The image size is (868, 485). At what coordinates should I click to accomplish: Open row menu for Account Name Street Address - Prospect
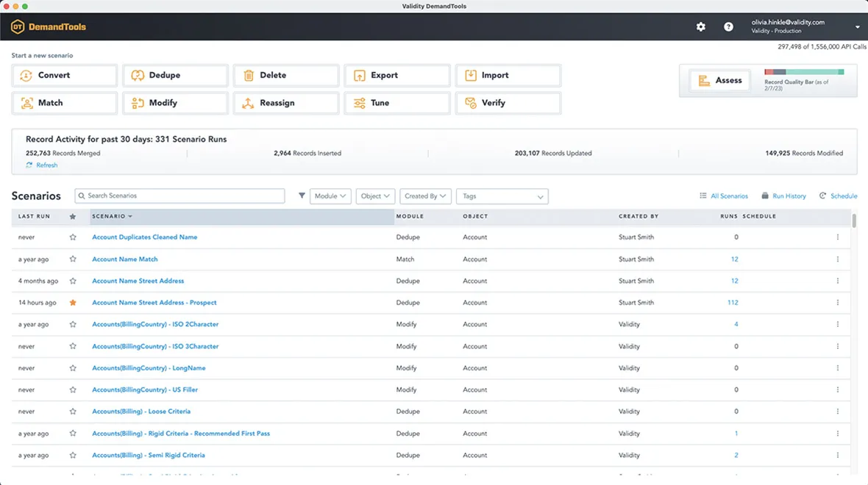click(x=838, y=303)
